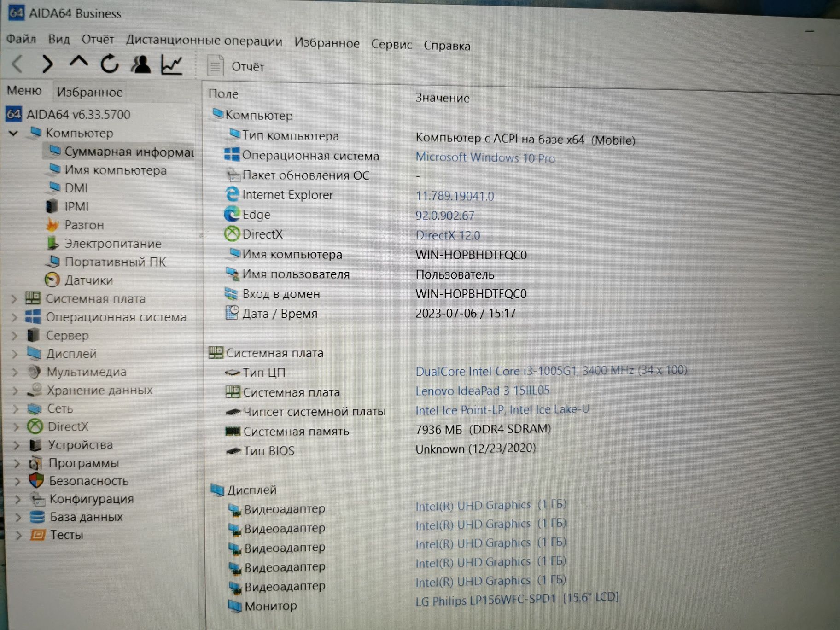Open Intel Ice Point-LP chipset link
The height and width of the screenshot is (630, 840).
[x=502, y=409]
